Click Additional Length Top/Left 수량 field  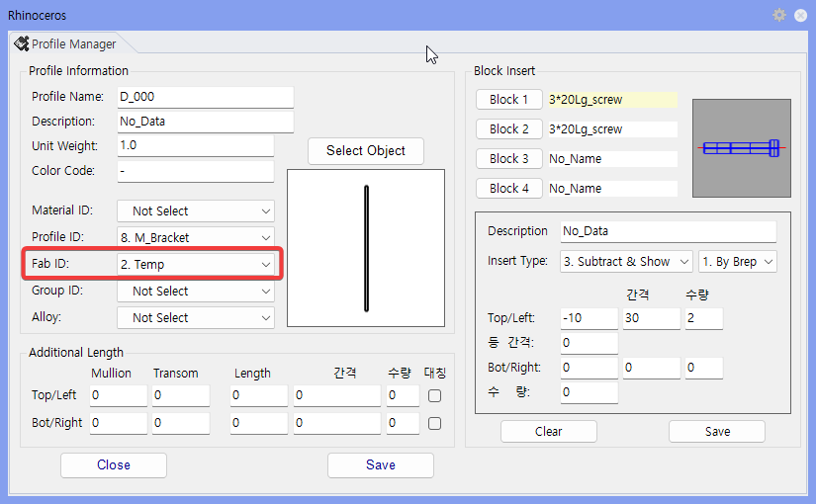pos(403,396)
